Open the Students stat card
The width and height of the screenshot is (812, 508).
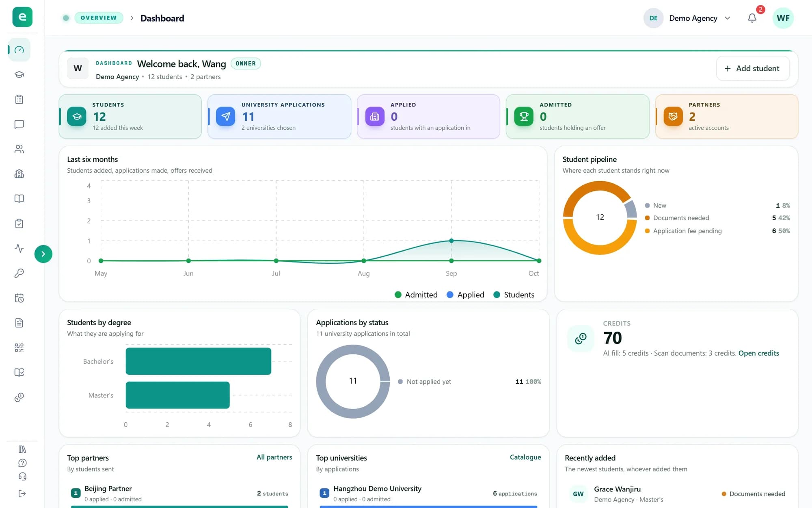click(x=130, y=117)
